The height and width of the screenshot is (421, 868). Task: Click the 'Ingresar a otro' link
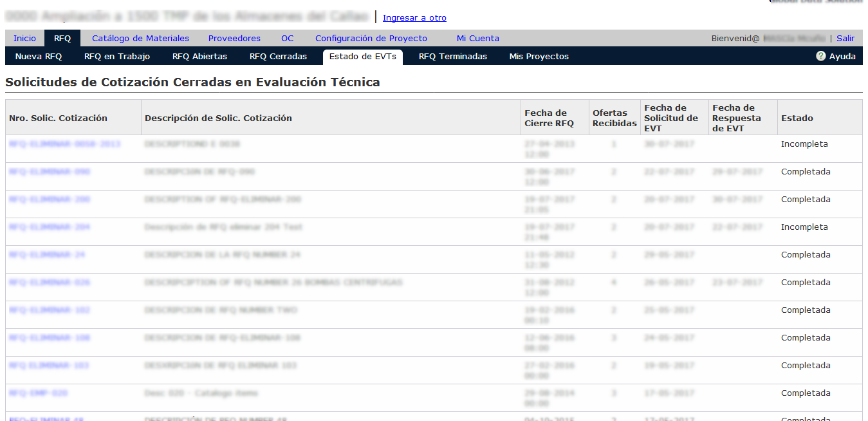click(x=414, y=17)
